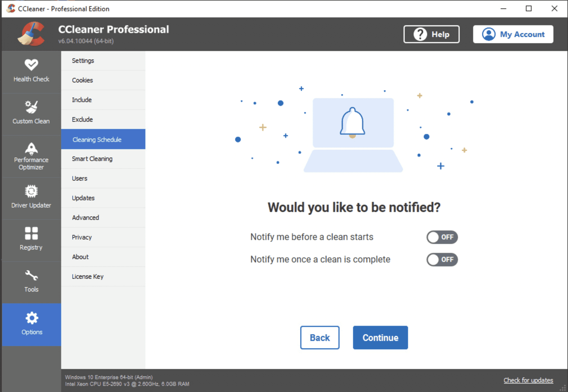Open the License Key page
Image resolution: width=568 pixels, height=392 pixels.
click(x=88, y=276)
